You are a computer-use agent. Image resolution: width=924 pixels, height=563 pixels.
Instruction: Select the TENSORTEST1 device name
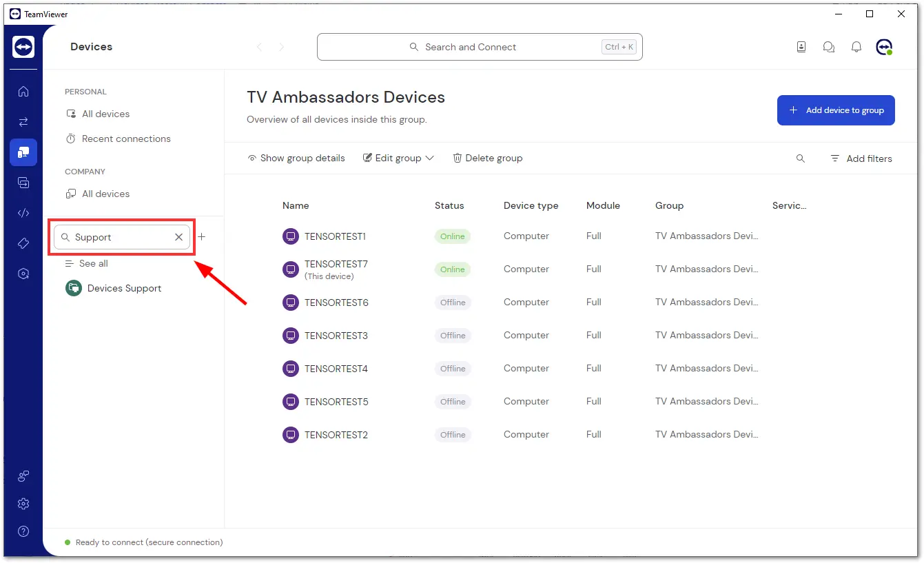[x=335, y=236]
